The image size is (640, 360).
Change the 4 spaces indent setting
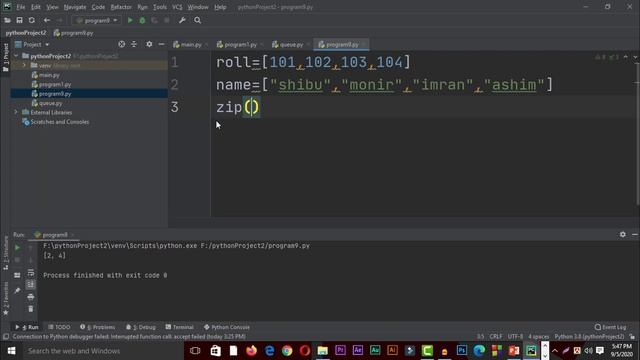point(538,336)
